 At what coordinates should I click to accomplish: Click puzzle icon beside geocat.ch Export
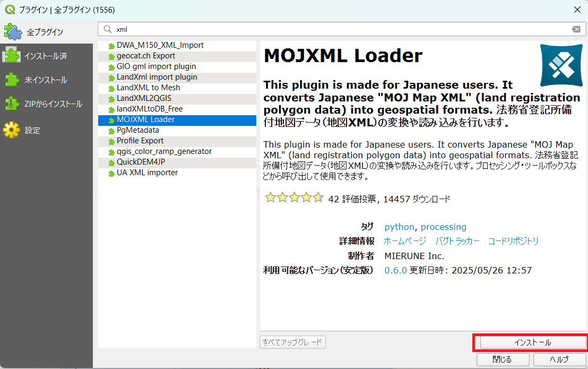[x=111, y=57]
